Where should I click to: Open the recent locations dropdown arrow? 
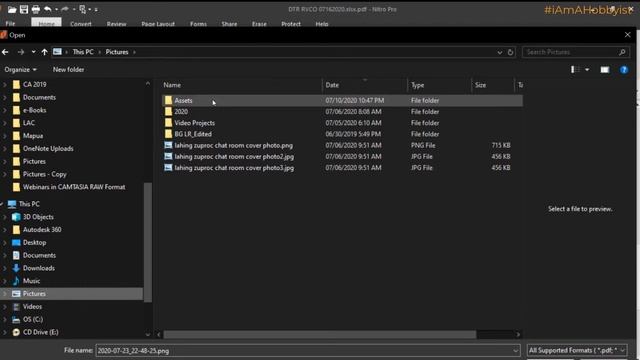pyautogui.click(x=33, y=52)
